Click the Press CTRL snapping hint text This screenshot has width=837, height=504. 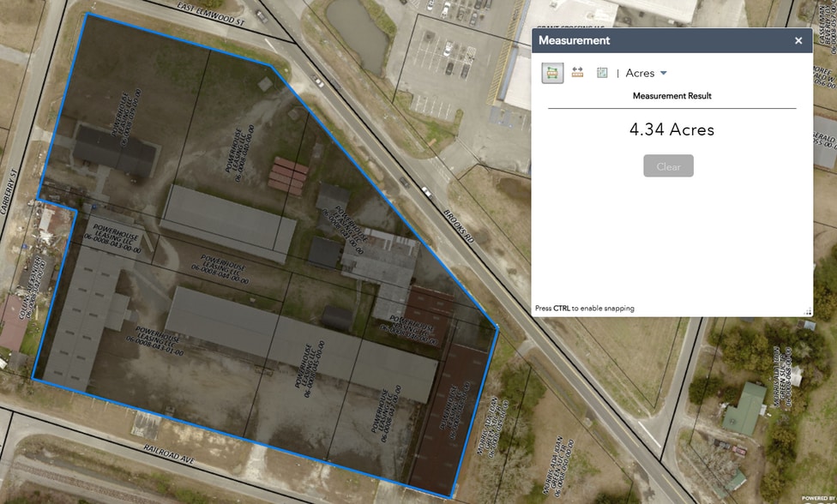pos(583,308)
